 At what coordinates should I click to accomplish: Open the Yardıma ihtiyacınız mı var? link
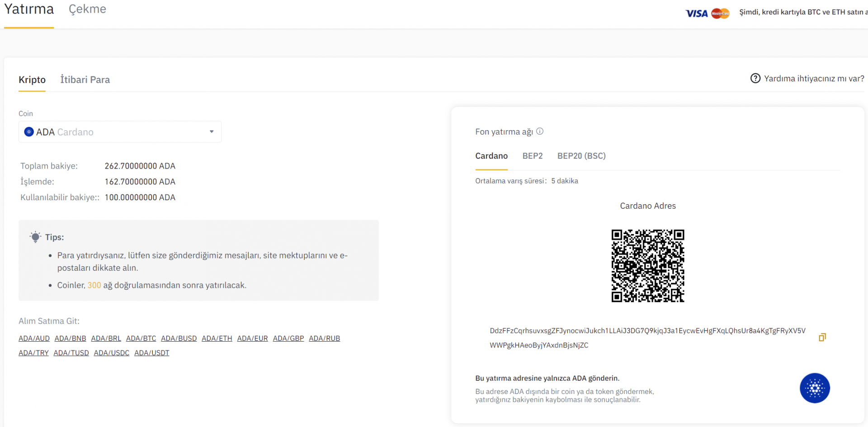pyautogui.click(x=814, y=79)
